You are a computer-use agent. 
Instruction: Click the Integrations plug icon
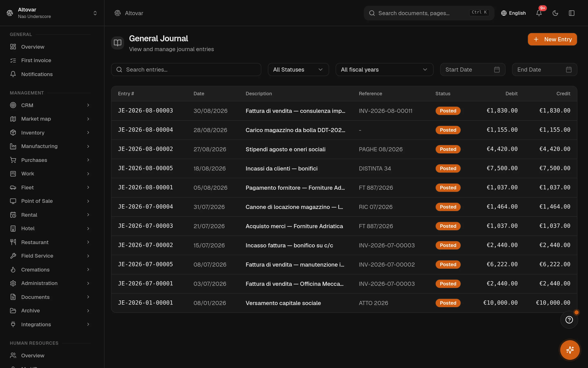(x=13, y=324)
